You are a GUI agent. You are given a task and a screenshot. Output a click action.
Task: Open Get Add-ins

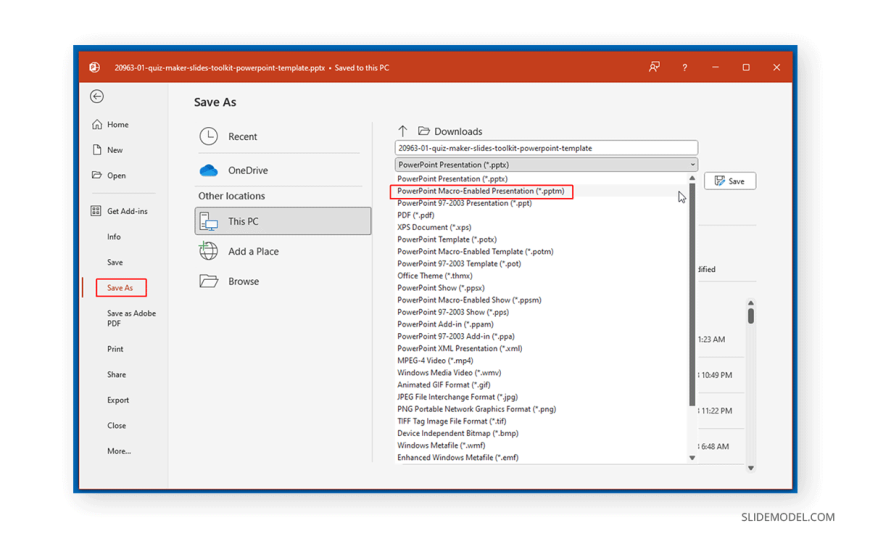(x=119, y=211)
